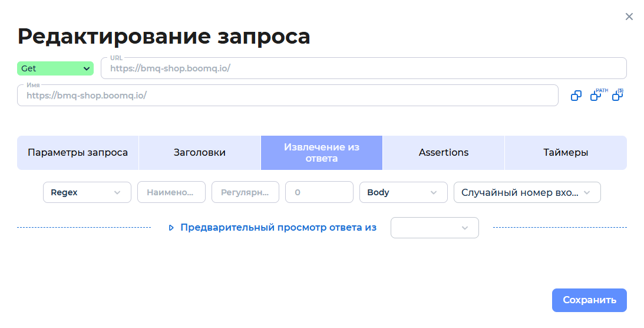Open the Regex extractor type dropdown
Viewport: 644px width, 328px height.
click(x=87, y=192)
